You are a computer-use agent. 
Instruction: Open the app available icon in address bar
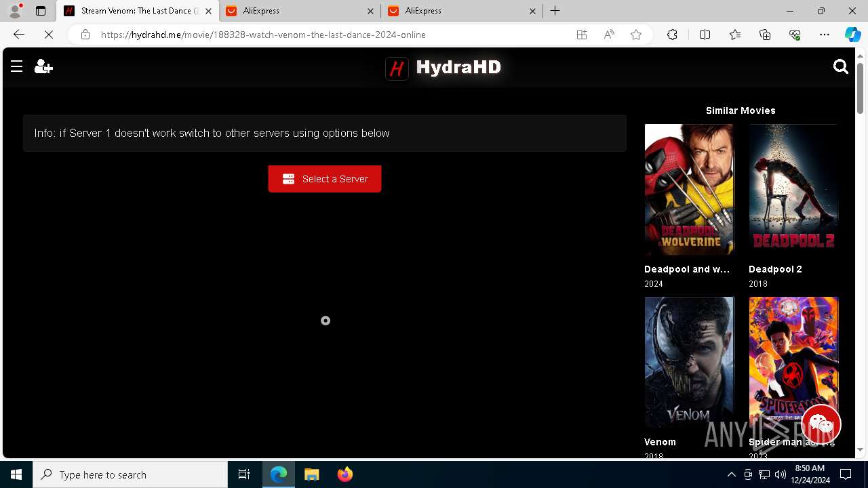click(582, 35)
